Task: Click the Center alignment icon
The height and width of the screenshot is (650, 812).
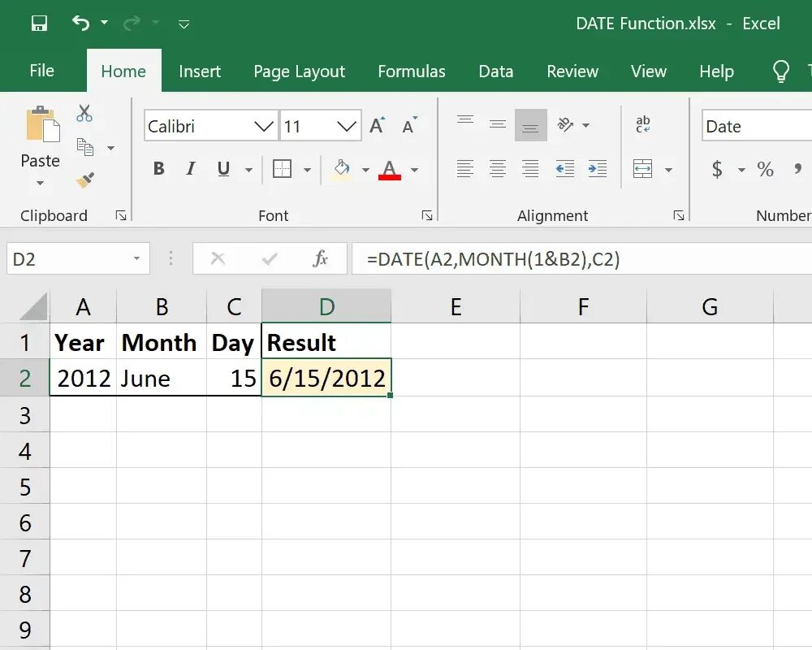Action: (498, 169)
